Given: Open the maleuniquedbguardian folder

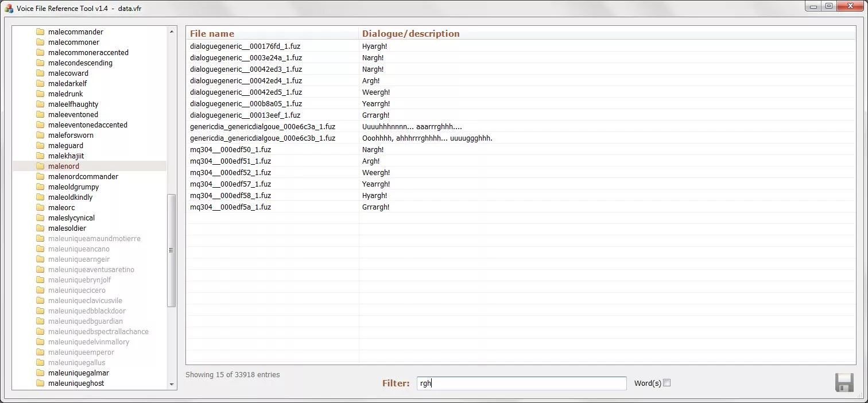Looking at the screenshot, I should point(86,321).
